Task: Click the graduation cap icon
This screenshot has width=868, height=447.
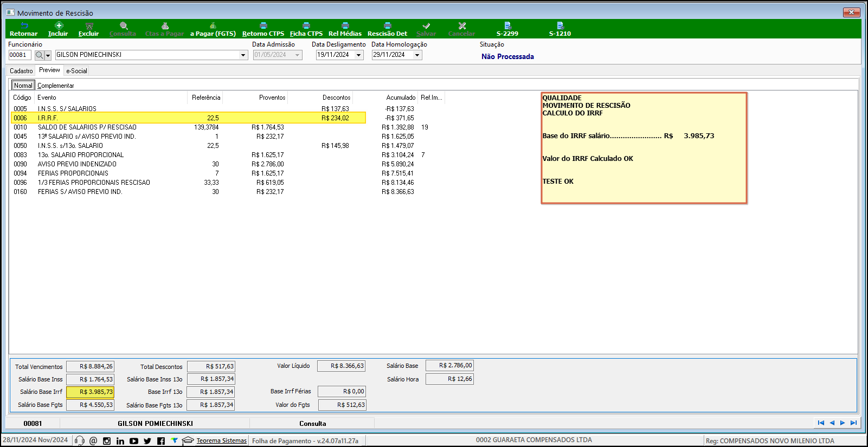Action: click(x=188, y=441)
